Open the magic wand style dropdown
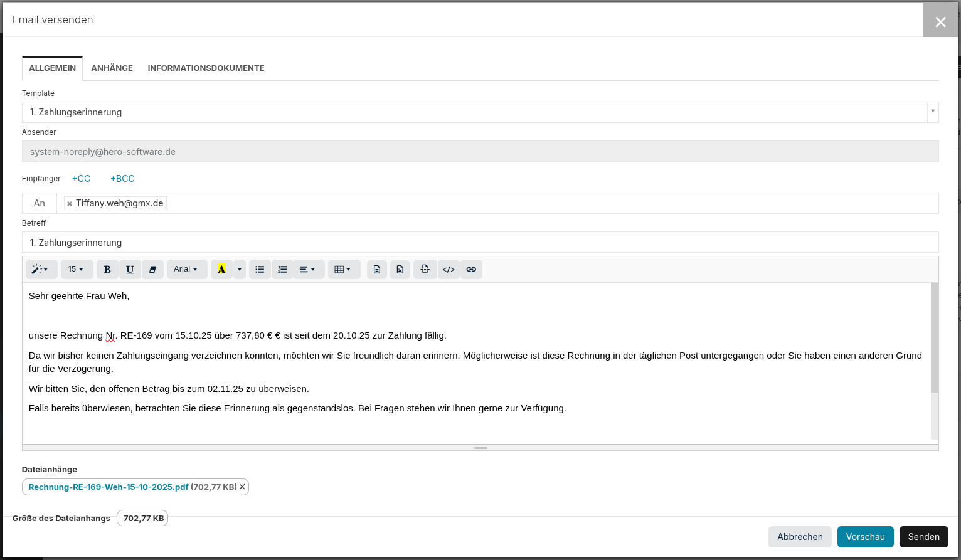Viewport: 961px width, 560px height. [41, 270]
